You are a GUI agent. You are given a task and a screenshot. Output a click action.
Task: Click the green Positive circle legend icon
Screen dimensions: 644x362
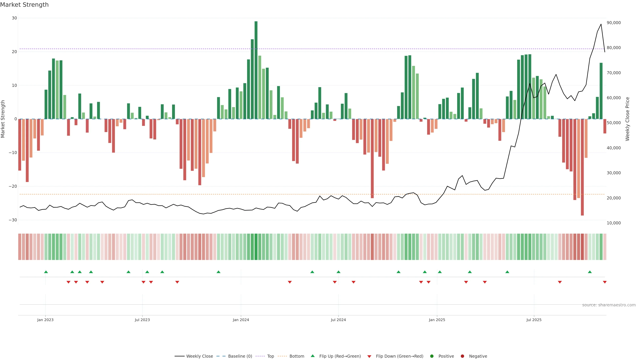click(x=432, y=356)
